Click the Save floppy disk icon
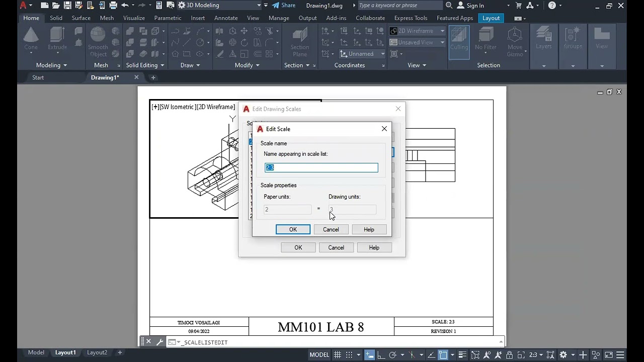This screenshot has width=644, height=362. pos(67,6)
